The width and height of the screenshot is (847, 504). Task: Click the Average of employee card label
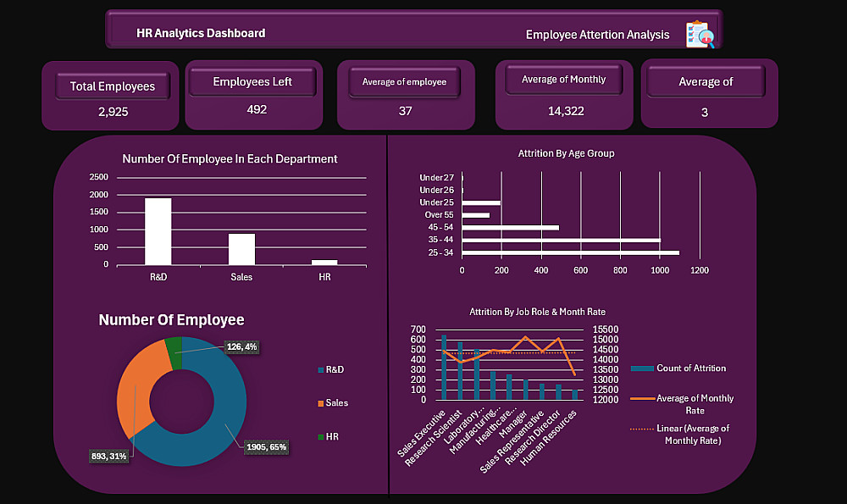404,82
